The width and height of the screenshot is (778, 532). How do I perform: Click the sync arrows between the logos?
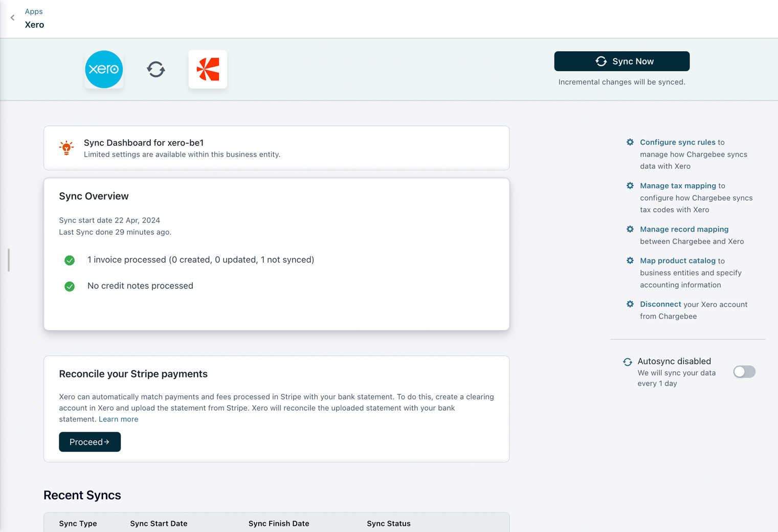[x=156, y=69]
